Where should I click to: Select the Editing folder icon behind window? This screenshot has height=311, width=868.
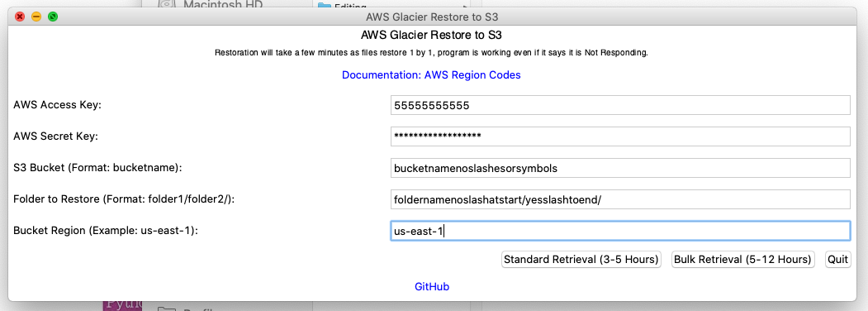[324, 5]
